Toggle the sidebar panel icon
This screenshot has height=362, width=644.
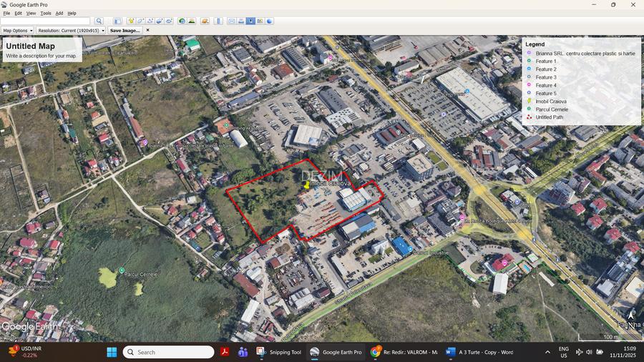117,21
